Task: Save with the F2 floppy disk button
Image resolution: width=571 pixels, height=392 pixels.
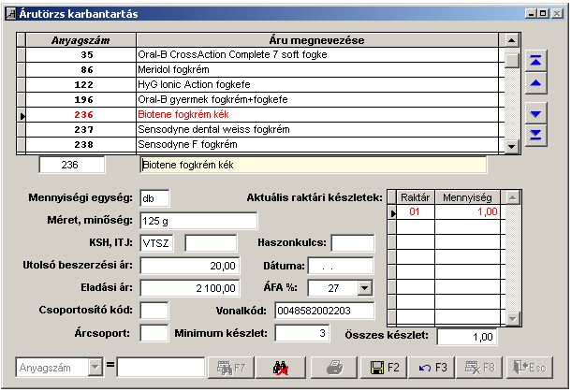Action: pyautogui.click(x=384, y=368)
